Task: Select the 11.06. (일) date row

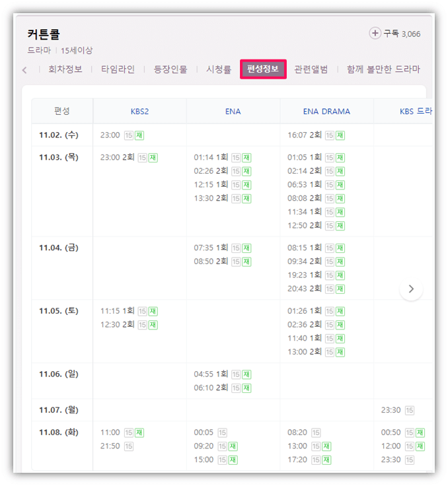Action: (59, 374)
